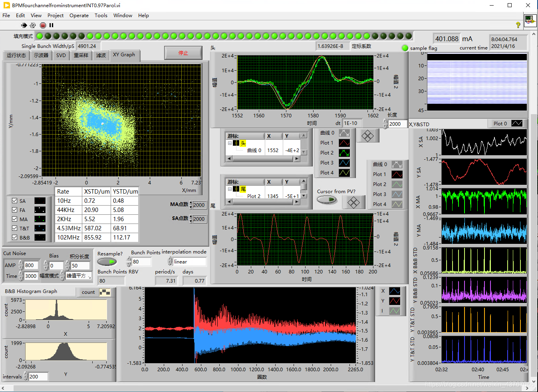Click Plot 4 icon in right-side legend
This screenshot has width=538, height=392.
[x=397, y=204]
